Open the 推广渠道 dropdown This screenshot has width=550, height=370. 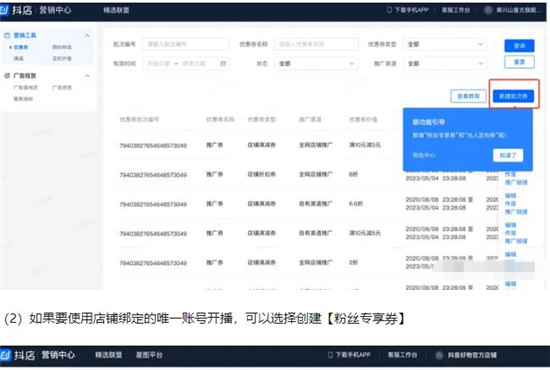point(445,63)
